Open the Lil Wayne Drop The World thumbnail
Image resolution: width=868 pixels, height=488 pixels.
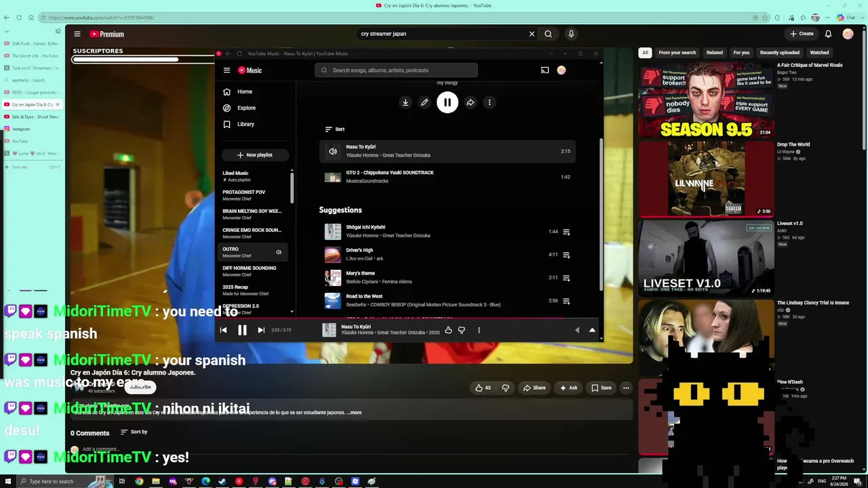coord(706,178)
